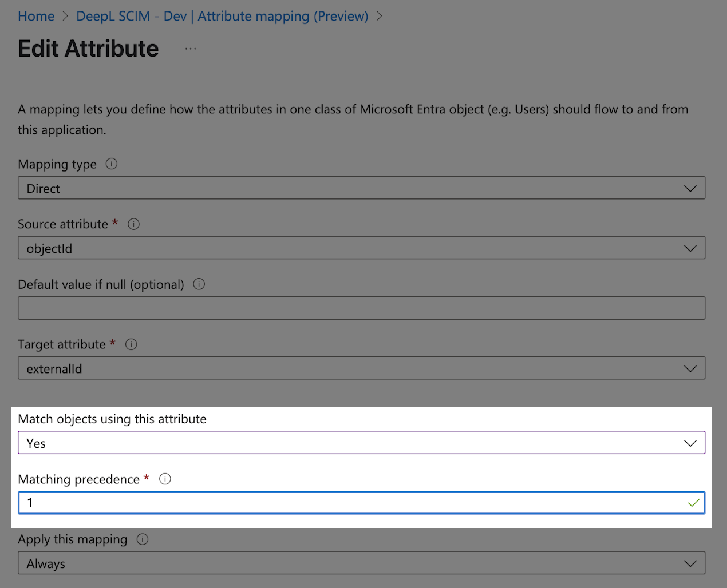Show info tooltip for Matching precedence

[165, 479]
